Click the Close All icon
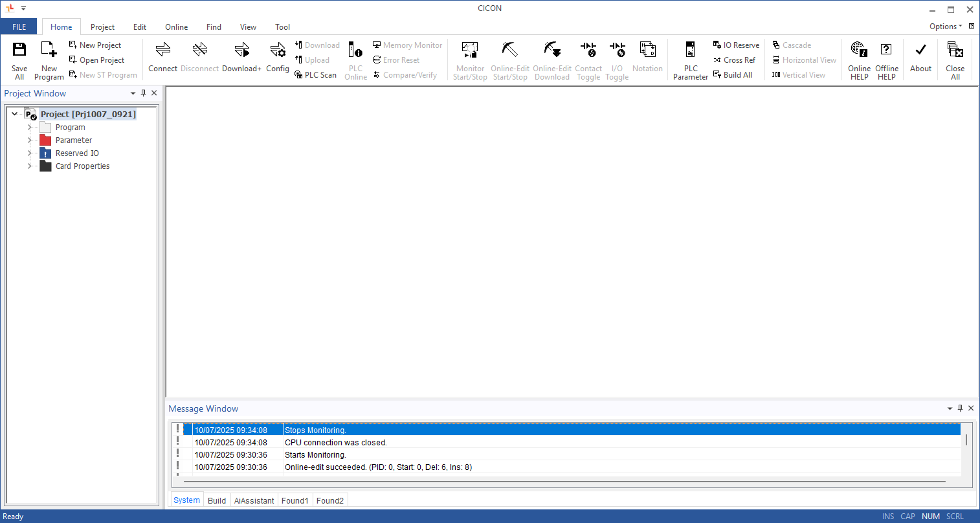Screen dimensions: 980x523 tap(955, 50)
